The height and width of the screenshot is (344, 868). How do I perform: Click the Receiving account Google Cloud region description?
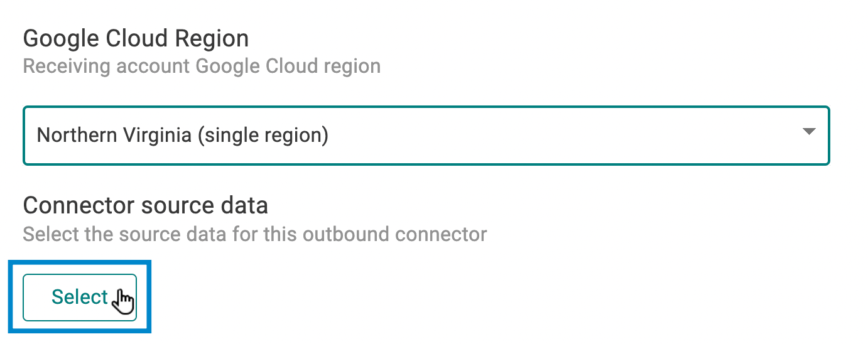(x=202, y=66)
